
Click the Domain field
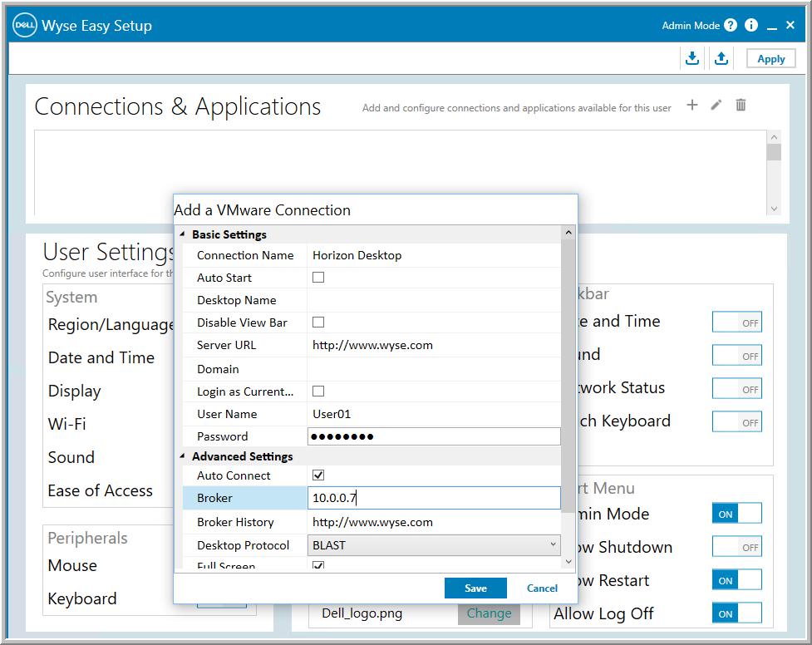coord(434,369)
